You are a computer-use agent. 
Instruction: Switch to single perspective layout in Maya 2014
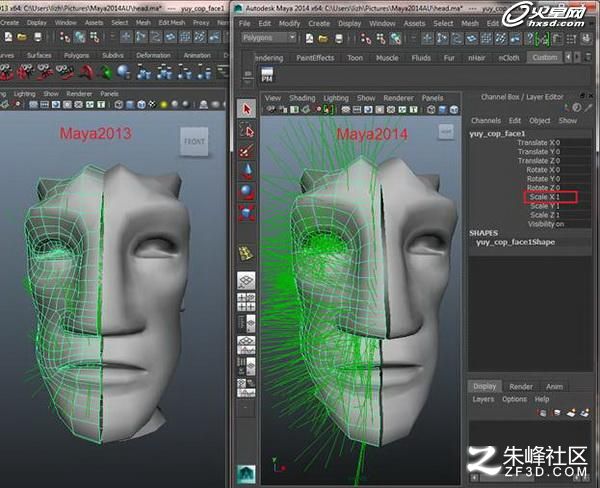coord(246,281)
